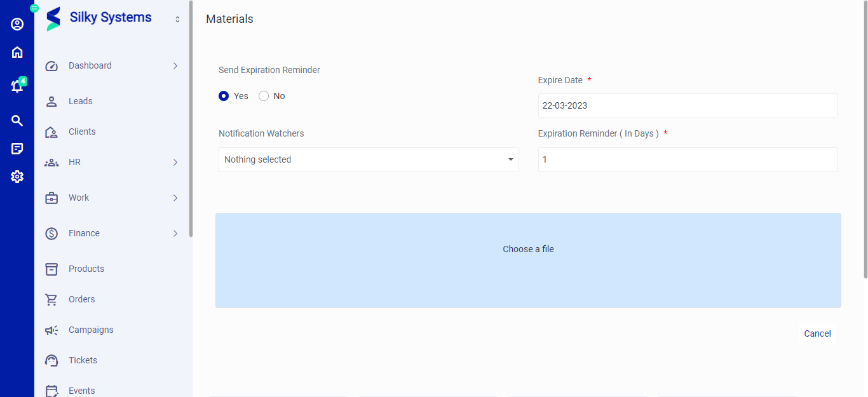Click the Choose a file upload area
This screenshot has height=397, width=868.
point(528,260)
